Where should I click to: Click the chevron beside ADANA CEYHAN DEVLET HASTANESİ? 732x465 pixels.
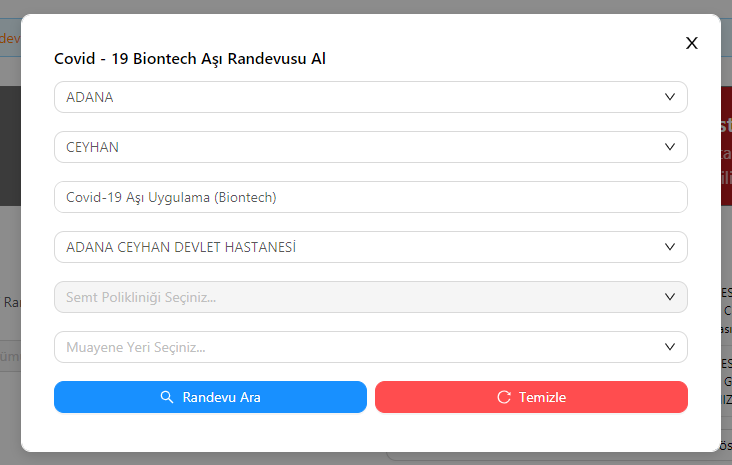[x=670, y=247]
